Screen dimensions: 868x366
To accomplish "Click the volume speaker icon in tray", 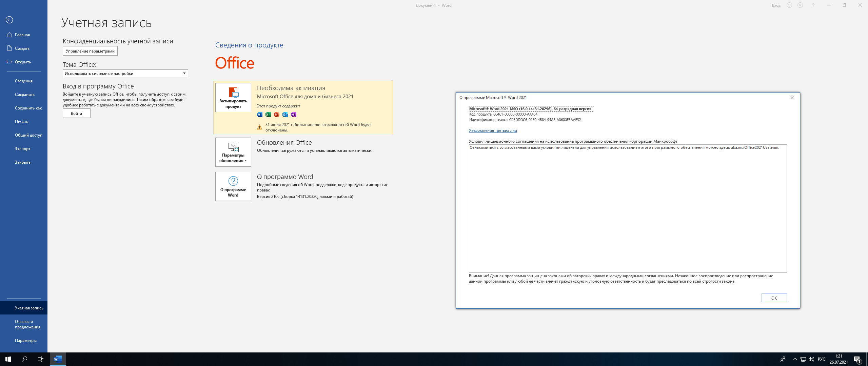I will point(811,359).
